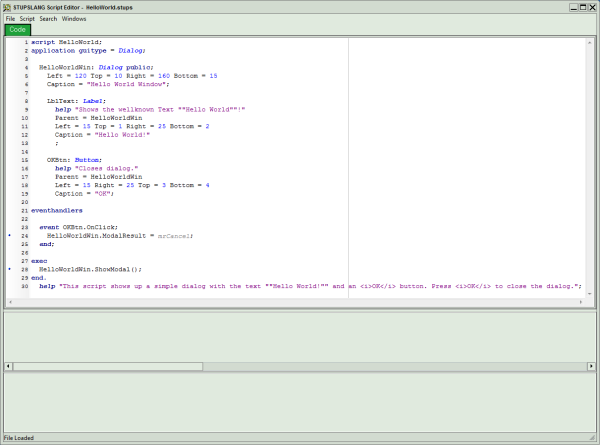Click 'Parent = HelloWorldWin' on line 17
Screen dimensions: 600x445
coord(99,177)
